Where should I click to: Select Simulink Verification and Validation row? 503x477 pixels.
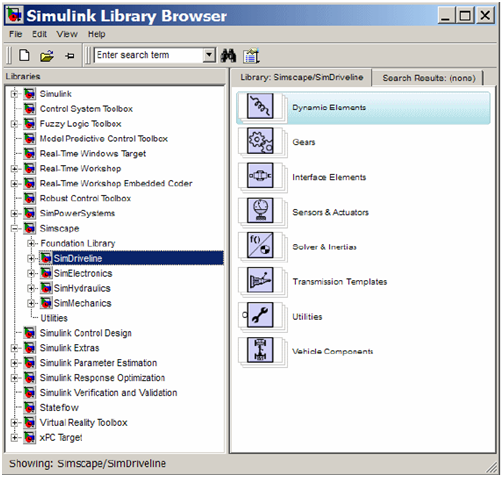(108, 393)
